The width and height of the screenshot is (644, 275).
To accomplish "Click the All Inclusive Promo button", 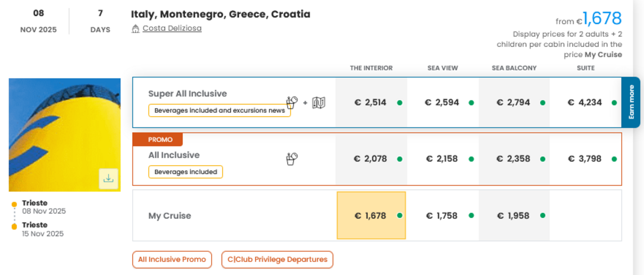I will click(172, 260).
